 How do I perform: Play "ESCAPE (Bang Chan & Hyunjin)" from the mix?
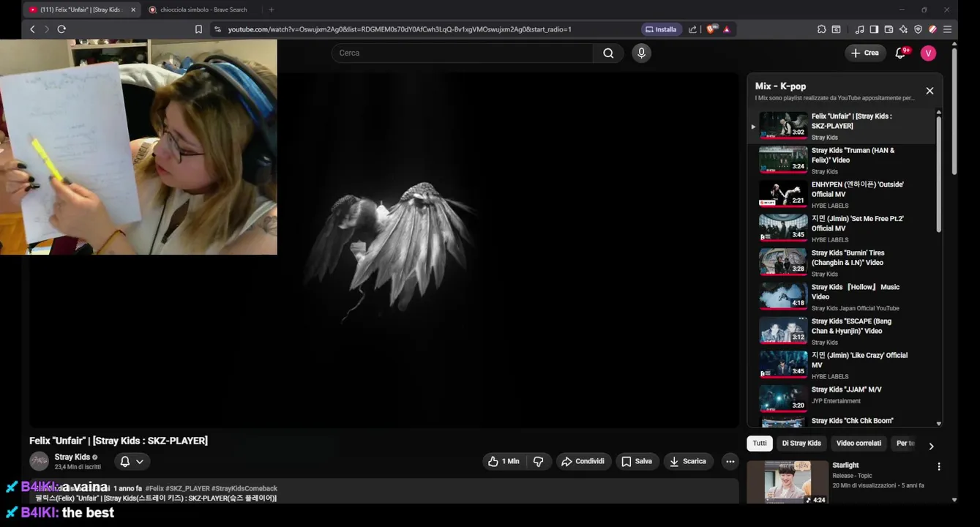(842, 331)
